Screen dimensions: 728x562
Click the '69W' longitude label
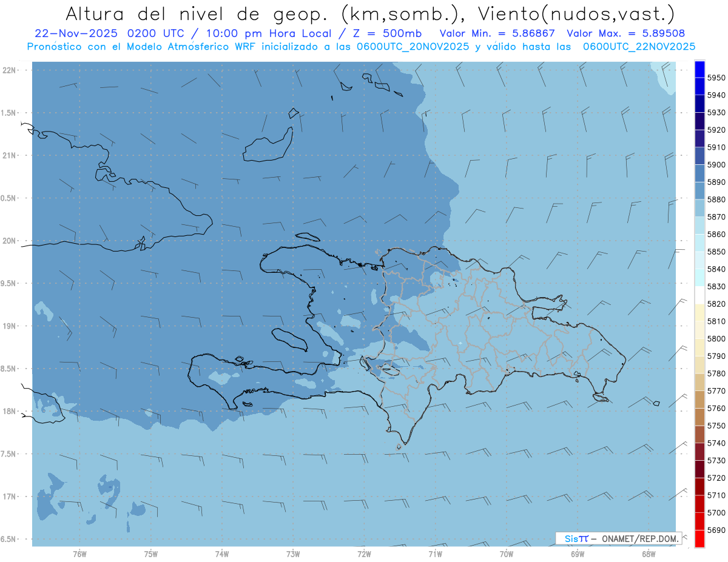pos(578,554)
